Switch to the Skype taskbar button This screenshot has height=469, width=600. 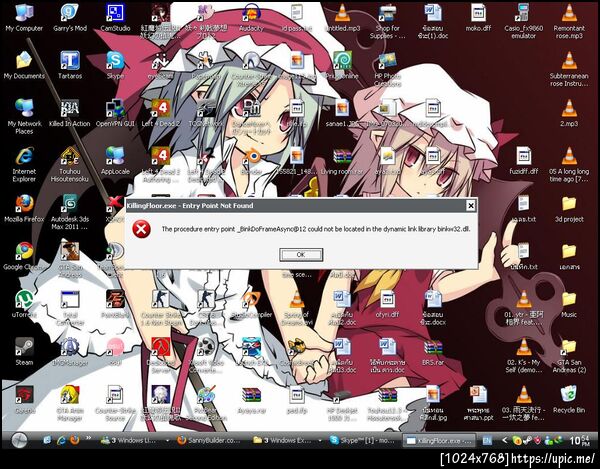(362, 441)
